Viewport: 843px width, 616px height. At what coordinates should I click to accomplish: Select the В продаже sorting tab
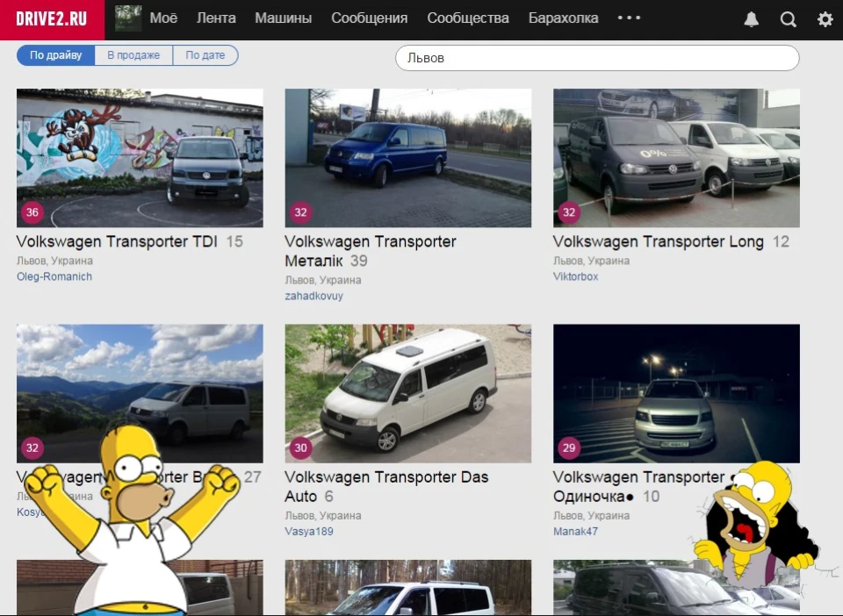[x=133, y=55]
